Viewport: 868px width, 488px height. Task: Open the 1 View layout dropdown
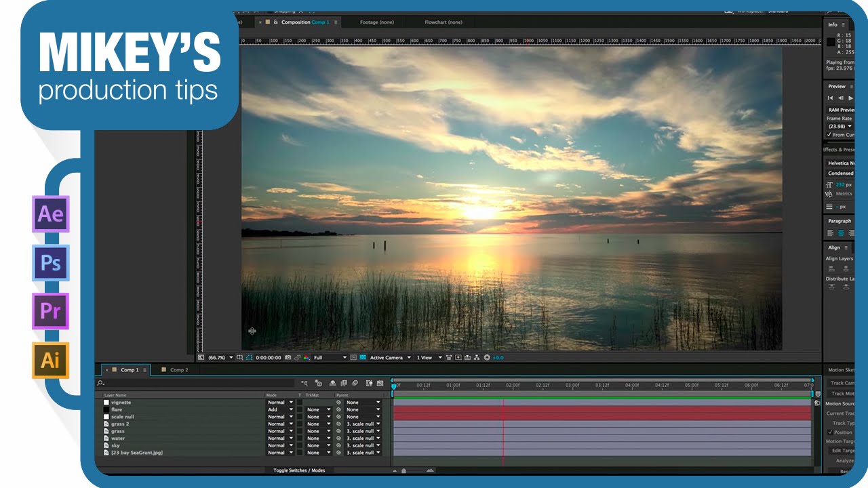click(429, 357)
